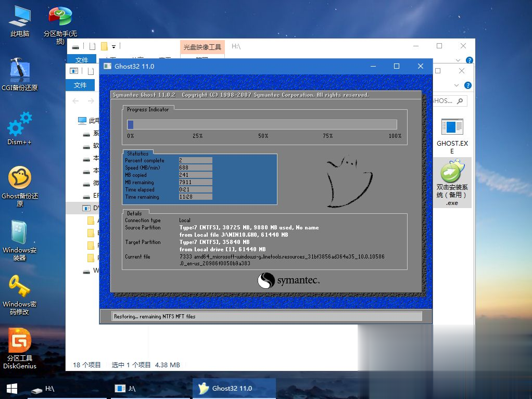Viewport: 532px width, 399px height.
Task: Expand ribbon chevron in J:\ window
Action: (457, 85)
